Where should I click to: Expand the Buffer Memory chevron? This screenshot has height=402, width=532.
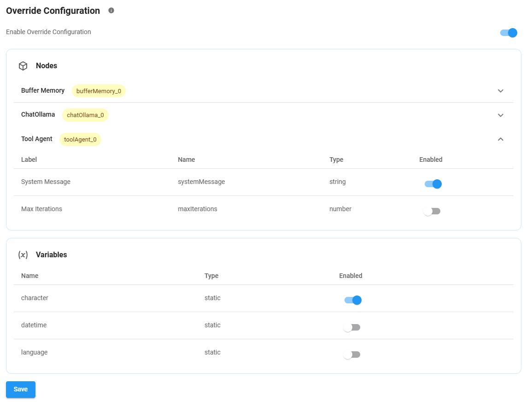point(501,91)
